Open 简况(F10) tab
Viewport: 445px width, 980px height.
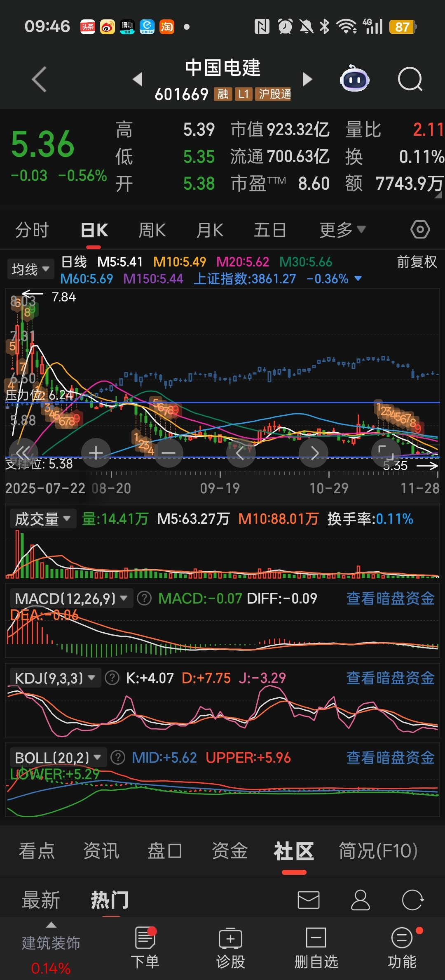(378, 850)
